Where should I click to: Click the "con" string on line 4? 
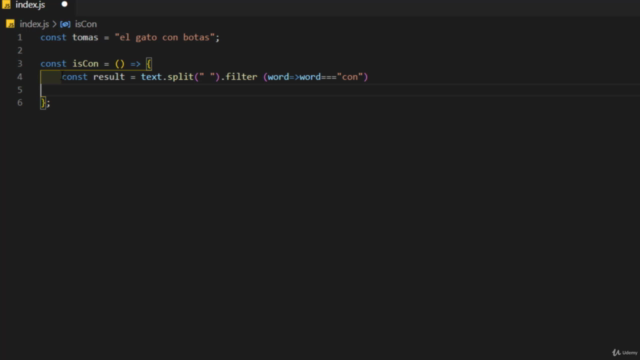350,77
